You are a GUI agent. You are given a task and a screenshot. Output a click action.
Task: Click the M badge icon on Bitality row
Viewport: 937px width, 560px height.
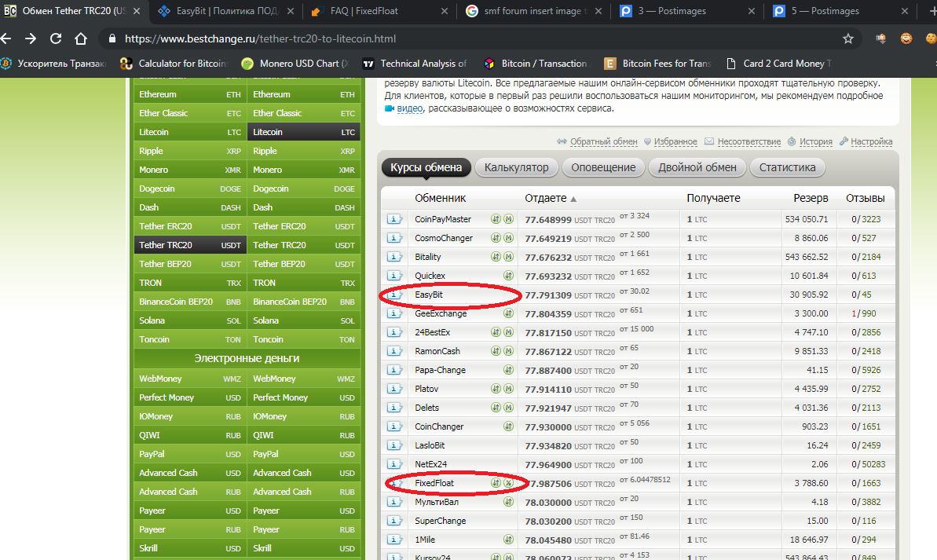[x=508, y=257]
